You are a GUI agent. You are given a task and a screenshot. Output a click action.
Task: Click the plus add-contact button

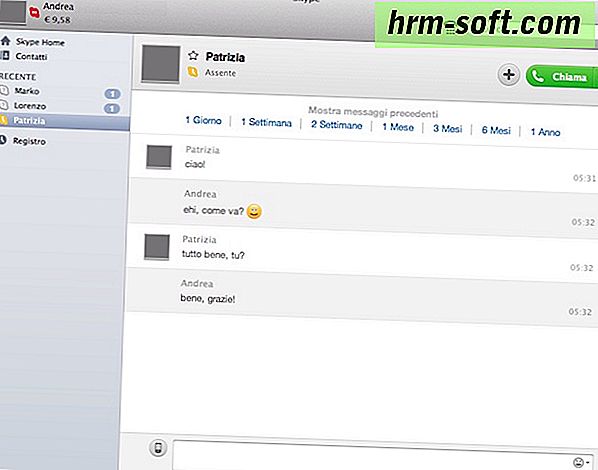click(x=508, y=75)
